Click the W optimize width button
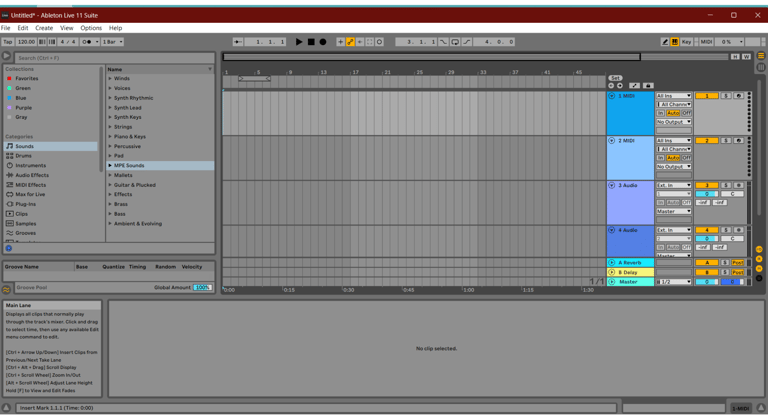 click(x=746, y=57)
